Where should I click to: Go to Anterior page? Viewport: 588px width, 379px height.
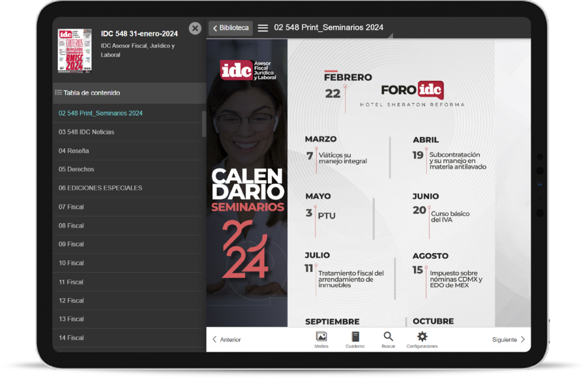pyautogui.click(x=226, y=339)
